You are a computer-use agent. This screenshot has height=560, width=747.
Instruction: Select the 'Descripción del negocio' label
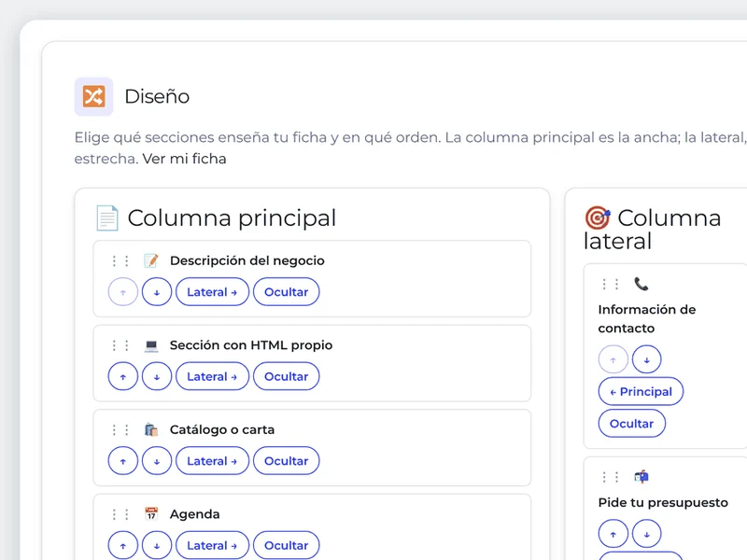[247, 261]
